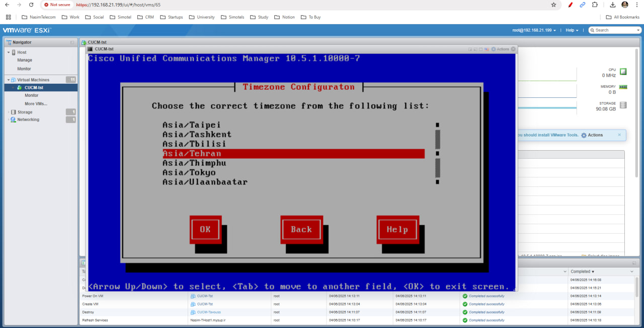Collapse the Virtual Machines tree node arrow
Image resolution: width=644 pixels, height=328 pixels.
click(x=9, y=80)
